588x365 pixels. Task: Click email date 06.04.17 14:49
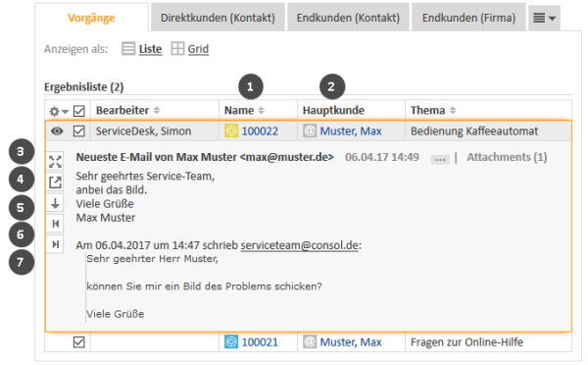tap(382, 157)
